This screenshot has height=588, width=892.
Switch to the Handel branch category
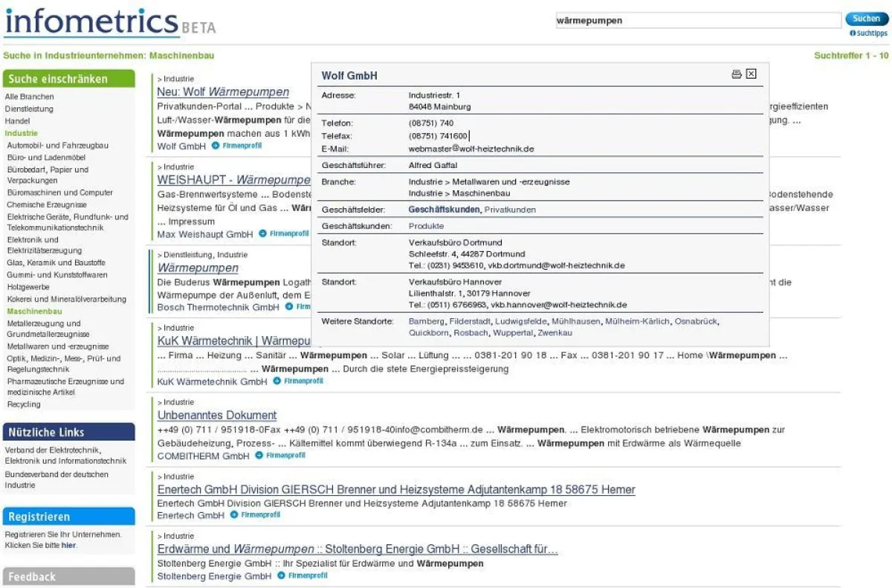16,120
